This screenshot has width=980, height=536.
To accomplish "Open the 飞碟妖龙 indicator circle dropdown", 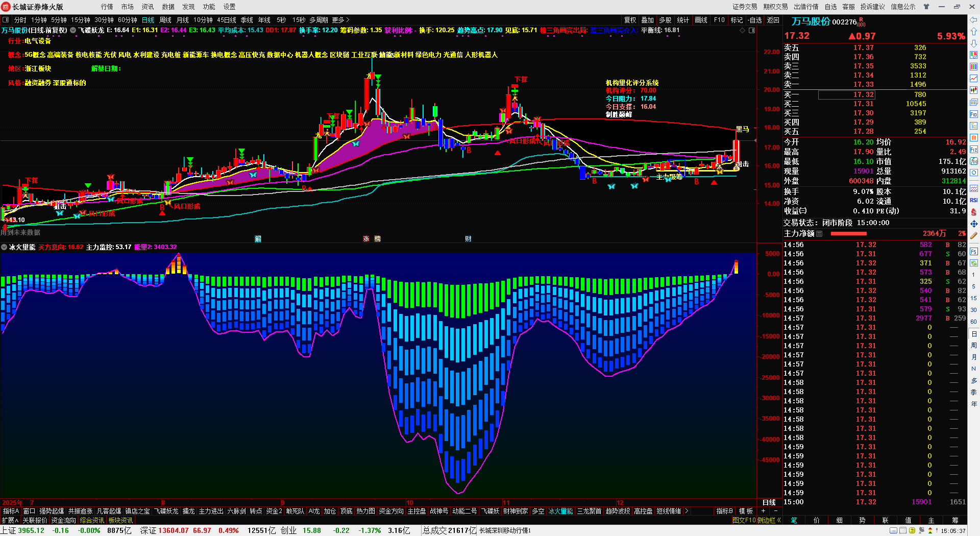I will pyautogui.click(x=73, y=30).
